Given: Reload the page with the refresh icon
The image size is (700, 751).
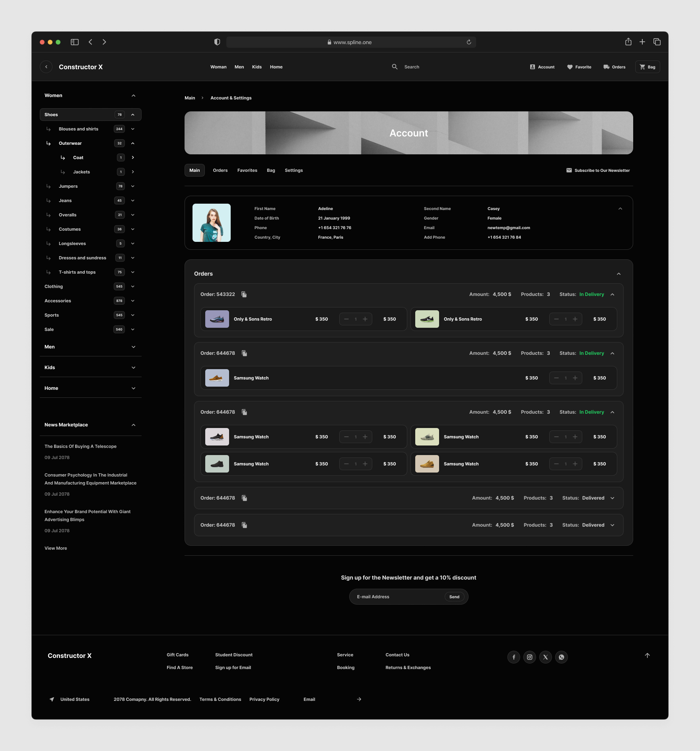Looking at the screenshot, I should click(469, 42).
